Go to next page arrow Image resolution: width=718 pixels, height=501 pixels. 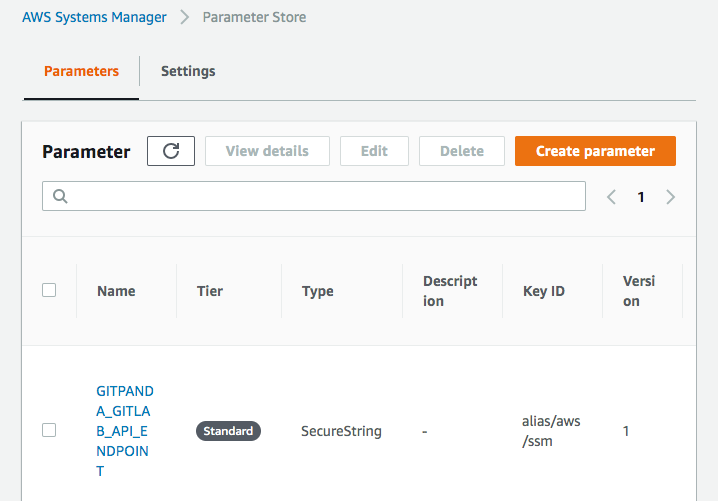pos(670,197)
